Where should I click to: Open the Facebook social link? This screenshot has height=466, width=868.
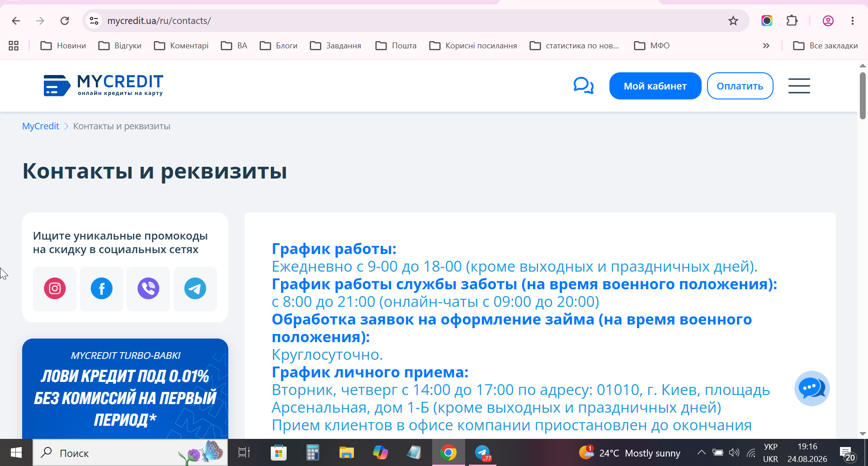[x=102, y=288]
